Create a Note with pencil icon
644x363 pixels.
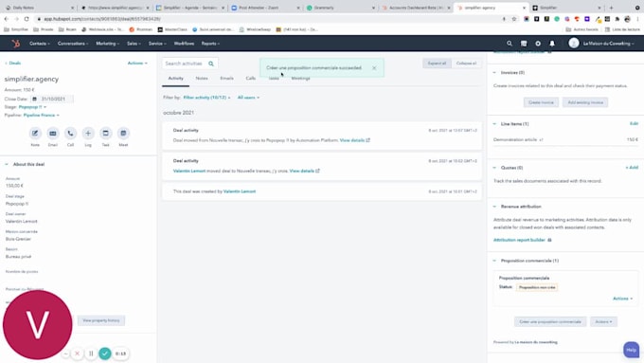pos(35,134)
